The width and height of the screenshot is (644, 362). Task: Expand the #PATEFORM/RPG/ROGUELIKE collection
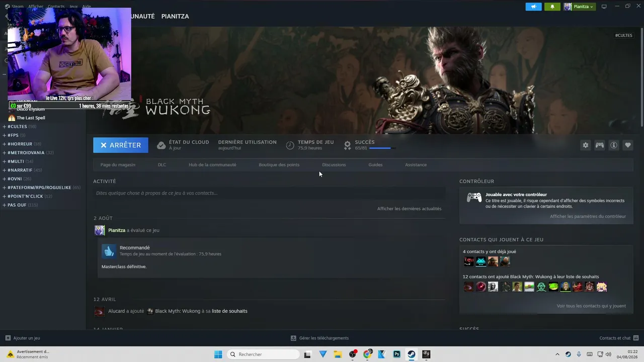pyautogui.click(x=5, y=188)
